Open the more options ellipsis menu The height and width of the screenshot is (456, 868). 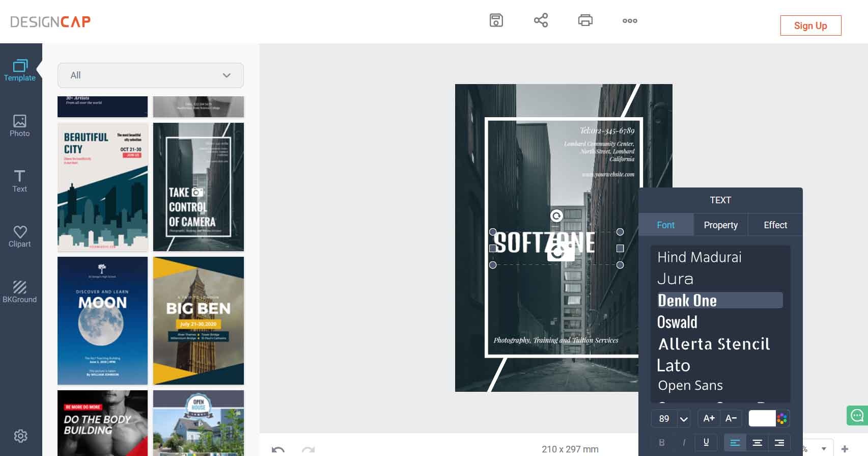630,21
